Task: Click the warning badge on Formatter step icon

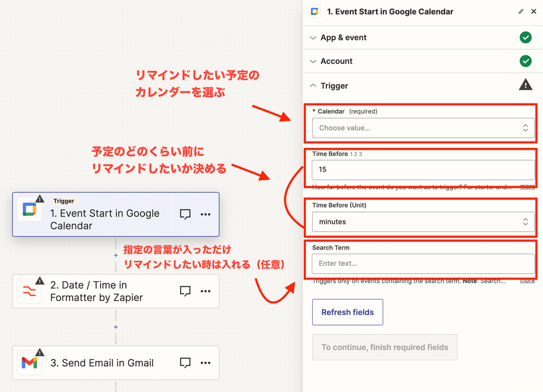Action: tap(40, 280)
